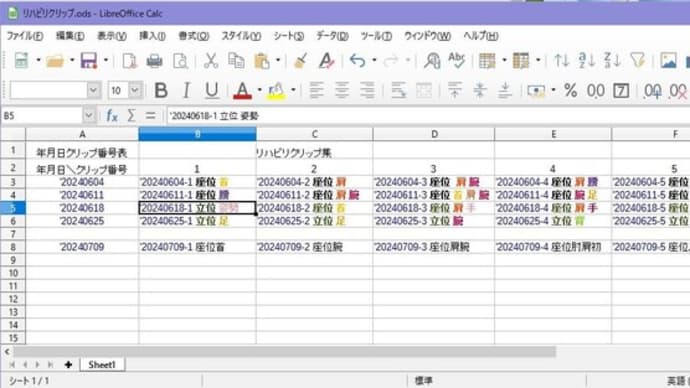Open Paste options dropdown arrow
This screenshot has height=388, width=690.
[278, 60]
